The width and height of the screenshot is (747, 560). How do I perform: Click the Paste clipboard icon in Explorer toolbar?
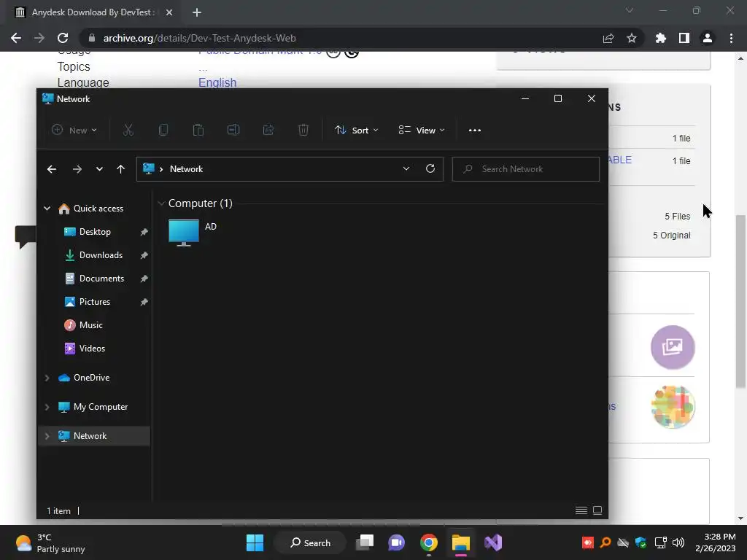(x=198, y=130)
